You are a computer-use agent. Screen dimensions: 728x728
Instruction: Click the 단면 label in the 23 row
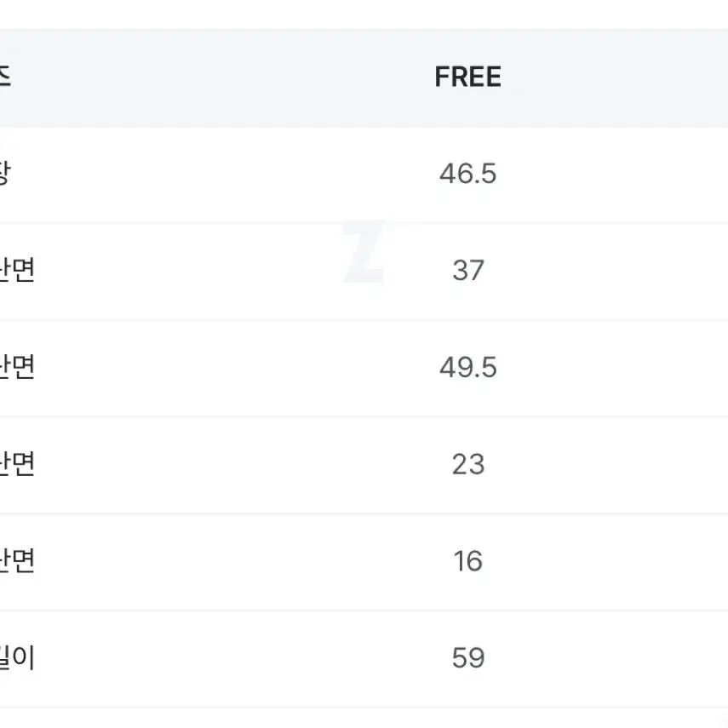tap(17, 464)
